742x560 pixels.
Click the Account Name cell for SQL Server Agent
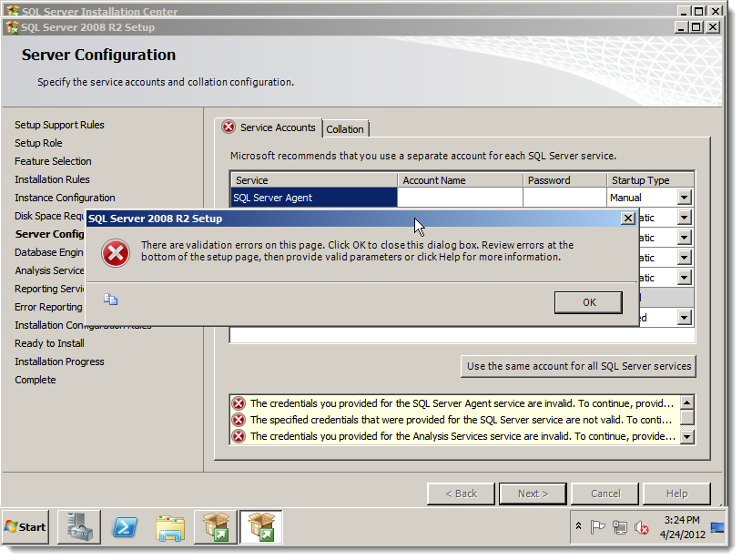click(460, 198)
